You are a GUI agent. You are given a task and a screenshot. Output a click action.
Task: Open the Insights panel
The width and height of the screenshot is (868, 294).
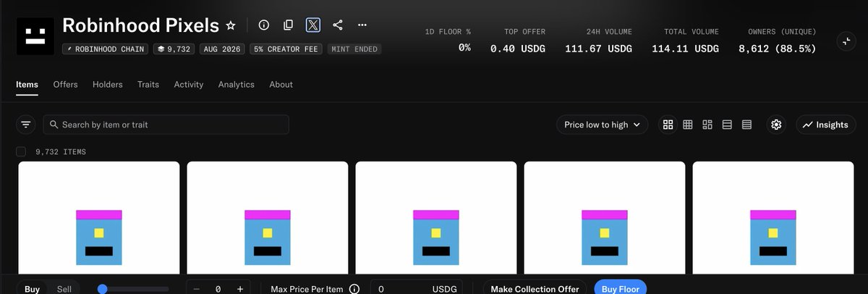pyautogui.click(x=825, y=125)
